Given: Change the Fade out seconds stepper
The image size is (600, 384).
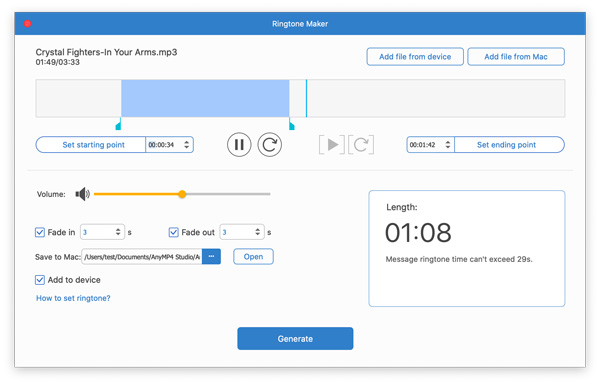Looking at the screenshot, I should (258, 232).
